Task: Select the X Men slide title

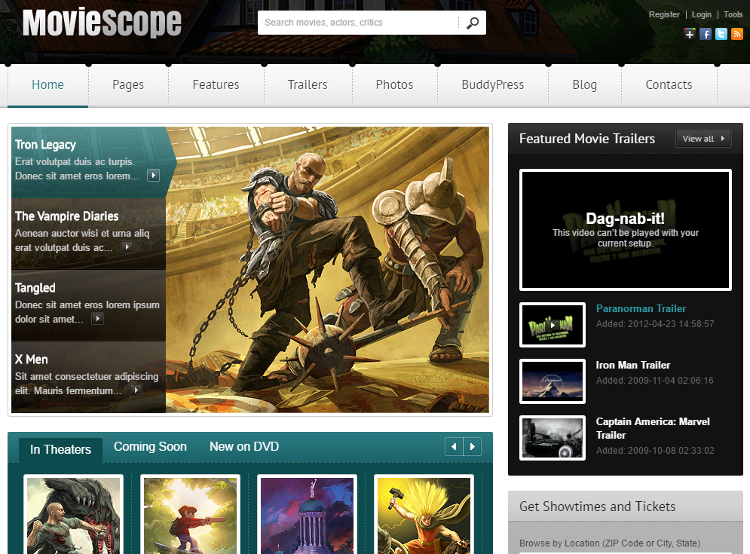Action: (31, 359)
